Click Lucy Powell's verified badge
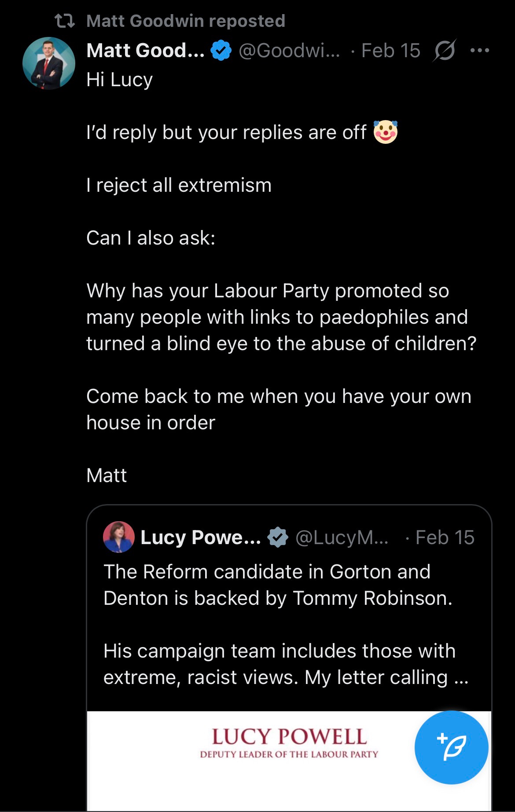Image resolution: width=515 pixels, height=812 pixels. click(278, 537)
